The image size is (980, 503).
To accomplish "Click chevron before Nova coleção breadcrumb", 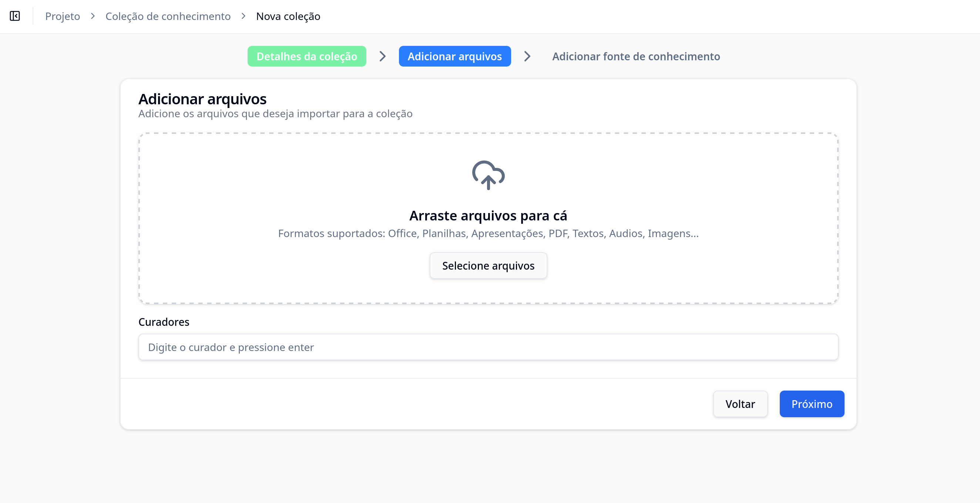I will (244, 16).
